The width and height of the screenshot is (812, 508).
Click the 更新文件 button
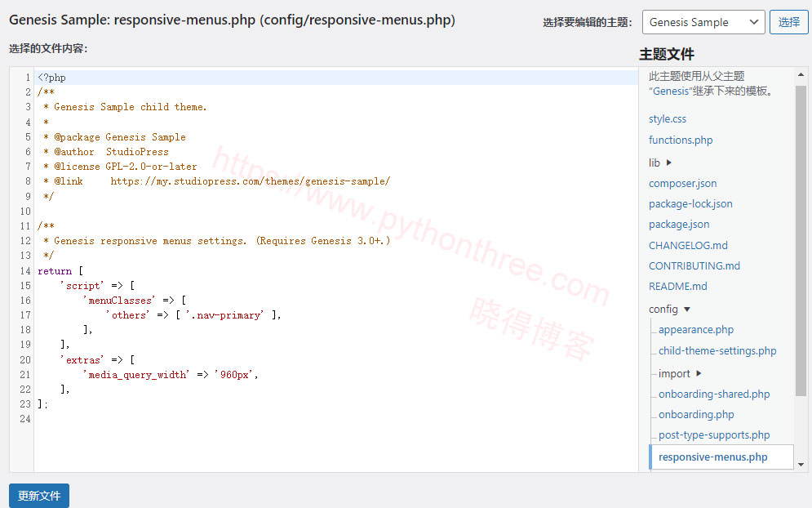39,496
